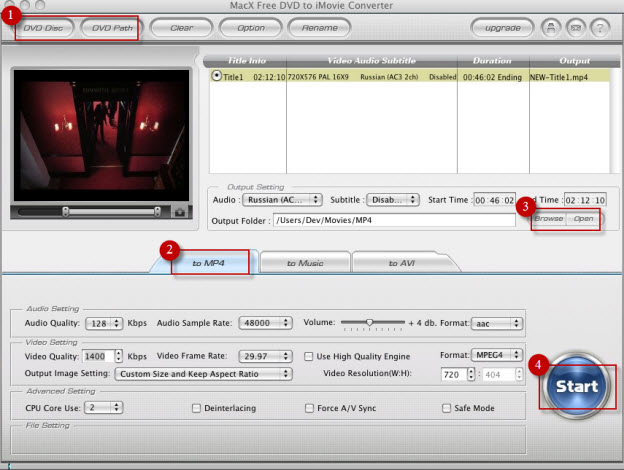624x470 pixels.
Task: Click the preview start trim handle
Action: click(x=66, y=212)
